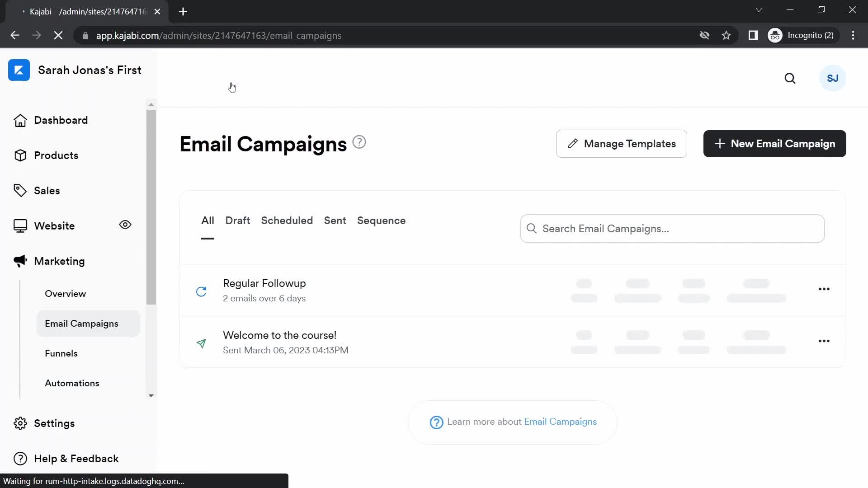The image size is (868, 488).
Task: Expand the Kajabi logo site switcher
Action: click(x=19, y=70)
